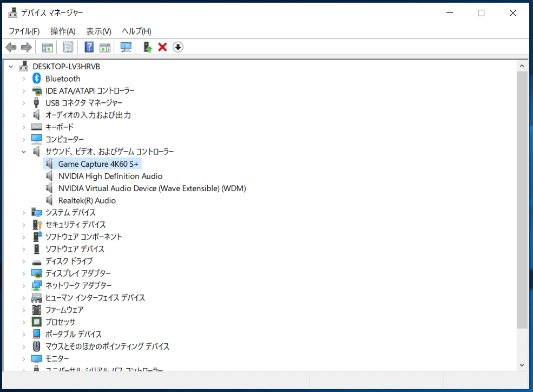Click the blue Help question mark icon
The width and height of the screenshot is (533, 392).
click(89, 47)
